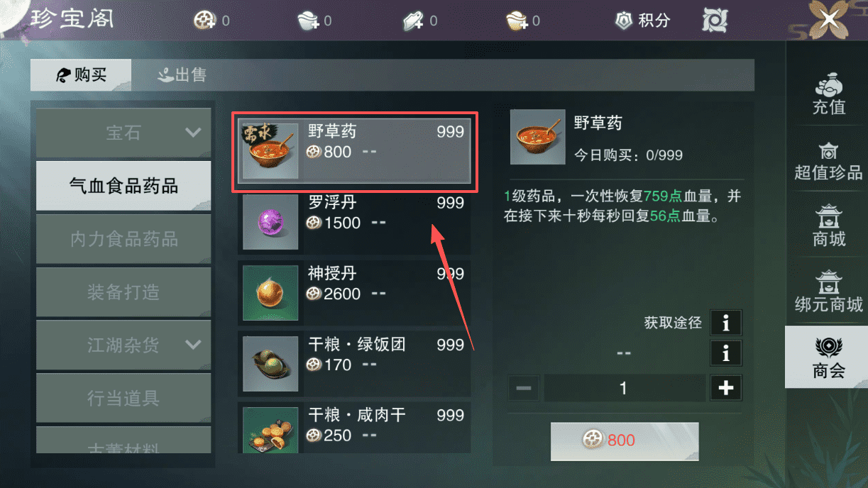Open 超值珍品 in the sidebar

coord(828,160)
